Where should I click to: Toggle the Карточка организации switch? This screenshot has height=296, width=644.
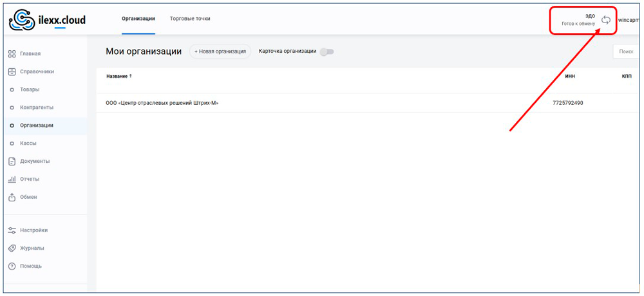[x=327, y=51]
